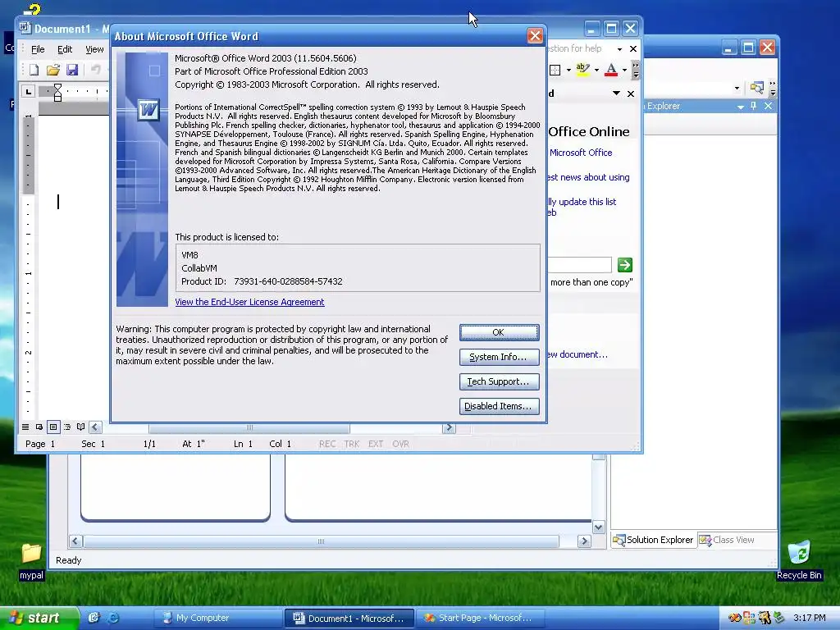Open the Solution Explorer window position dropdown
The image size is (840, 630).
(741, 107)
